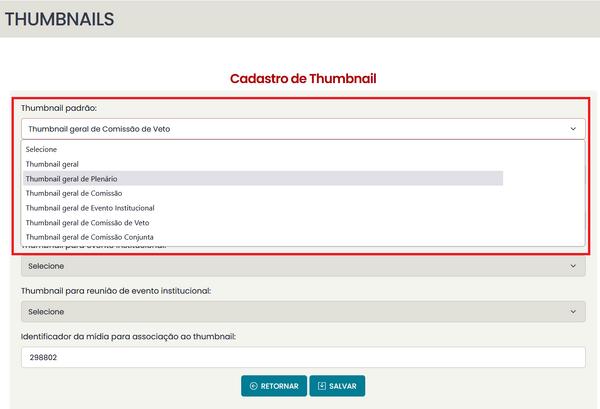
Task: Pick 'Thumbnail geral de Comissão Conjunta'
Action: (90, 237)
